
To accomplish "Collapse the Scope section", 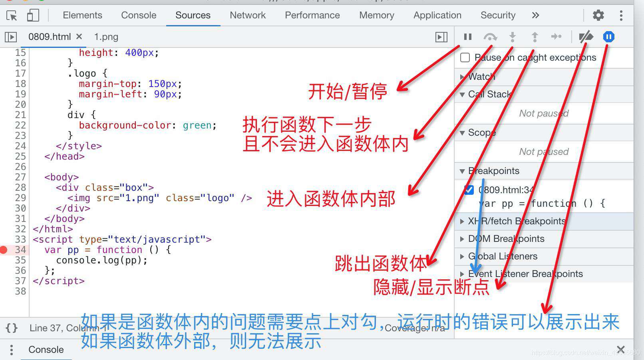I will pyautogui.click(x=462, y=133).
